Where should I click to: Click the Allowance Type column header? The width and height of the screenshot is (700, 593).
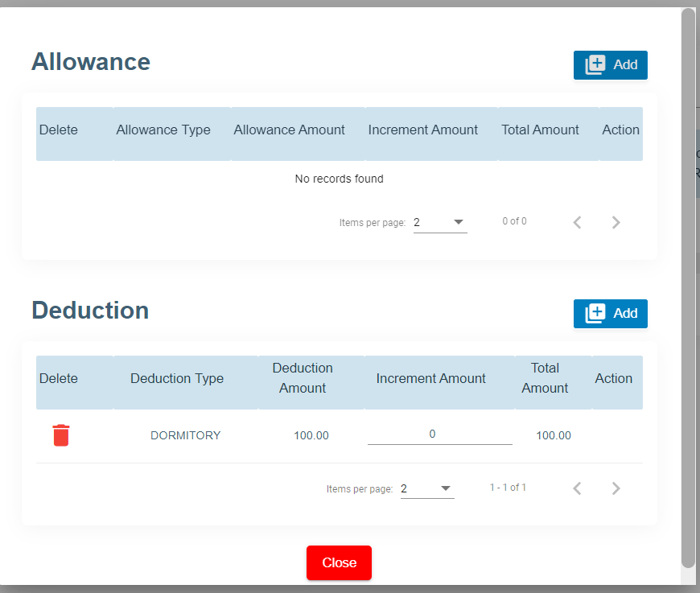[163, 130]
